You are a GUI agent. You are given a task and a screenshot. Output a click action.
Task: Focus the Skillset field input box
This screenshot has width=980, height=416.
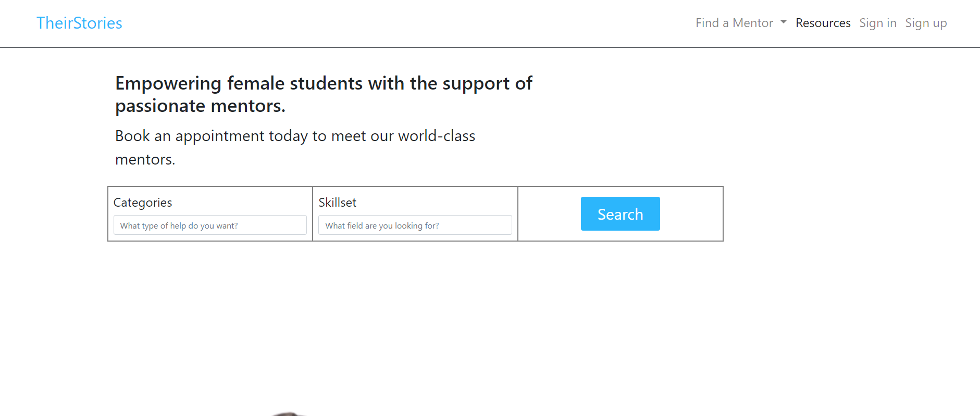(x=415, y=225)
